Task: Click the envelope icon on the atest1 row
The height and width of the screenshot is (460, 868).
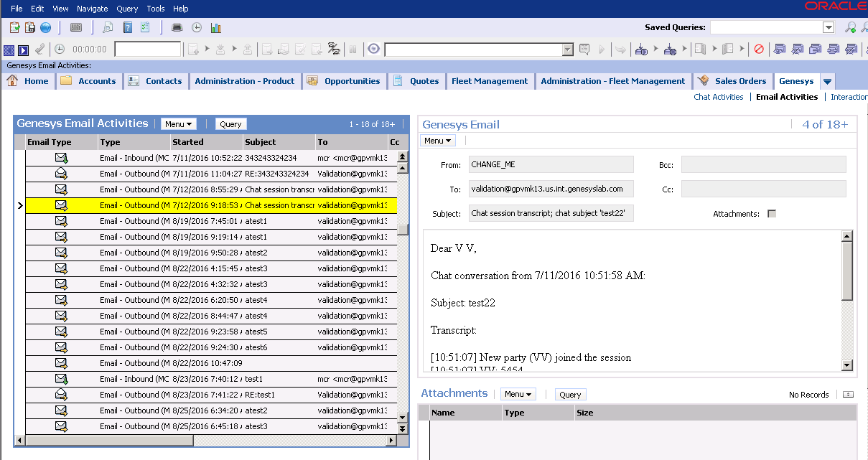Action: point(60,220)
